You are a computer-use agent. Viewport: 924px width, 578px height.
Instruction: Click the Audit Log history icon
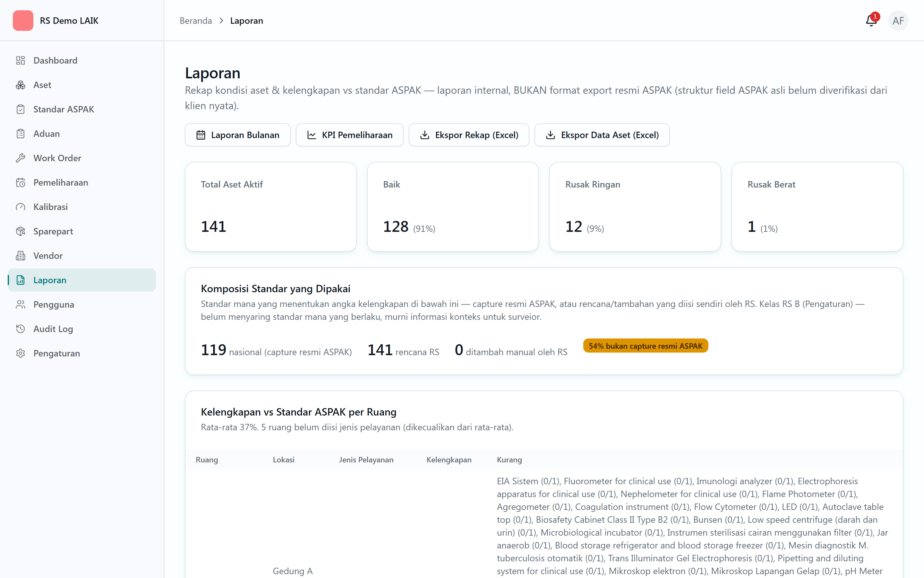pos(21,329)
